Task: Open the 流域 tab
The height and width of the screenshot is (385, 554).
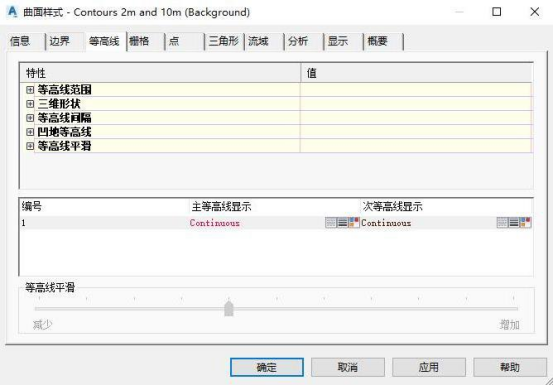Action: pyautogui.click(x=264, y=41)
